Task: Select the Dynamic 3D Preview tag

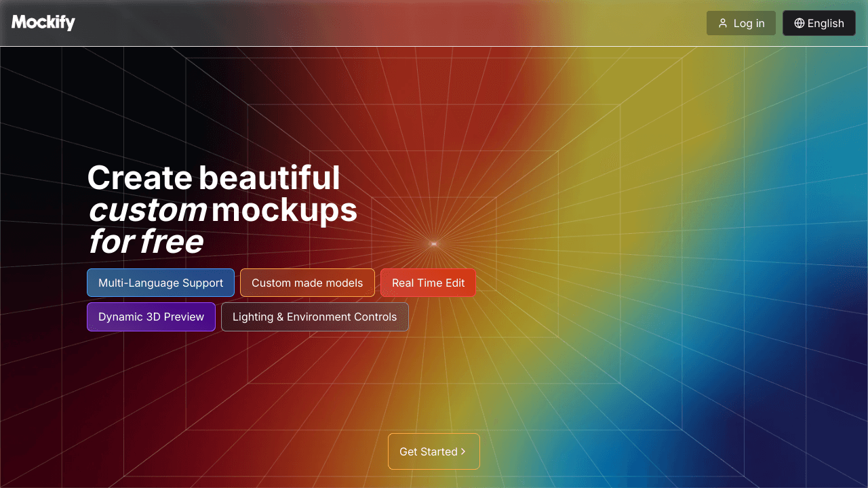Action: tap(151, 317)
